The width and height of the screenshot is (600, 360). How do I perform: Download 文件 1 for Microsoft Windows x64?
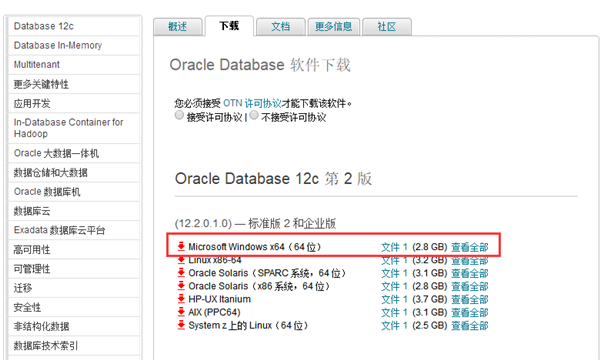pyautogui.click(x=394, y=247)
